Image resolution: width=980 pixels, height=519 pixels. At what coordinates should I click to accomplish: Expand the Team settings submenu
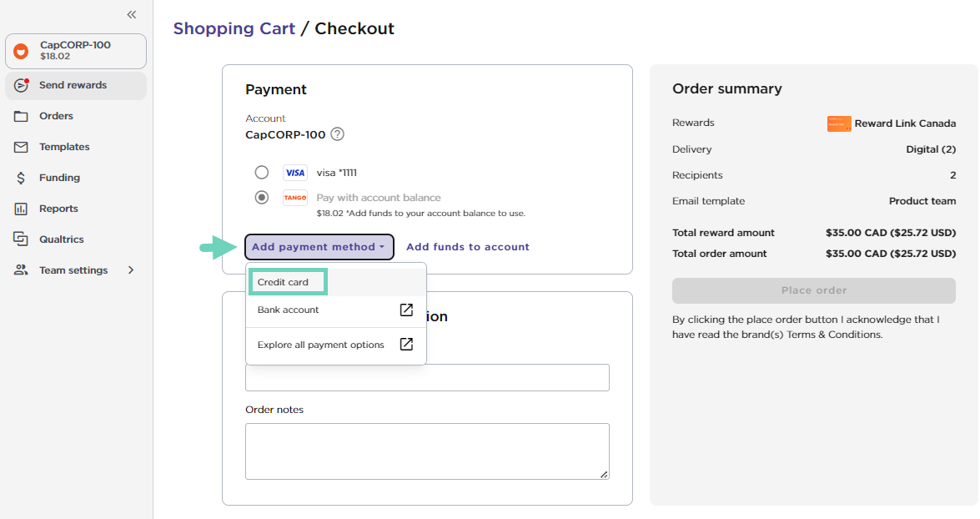pyautogui.click(x=131, y=270)
